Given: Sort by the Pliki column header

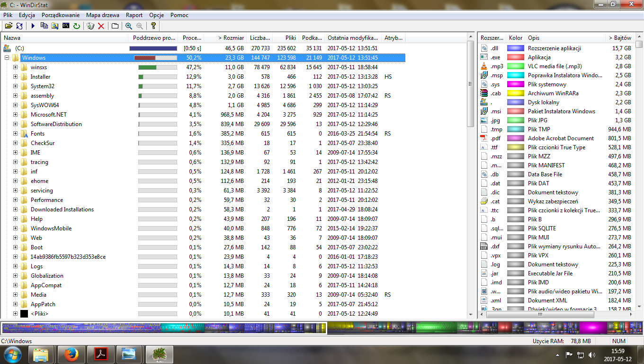Looking at the screenshot, I should [x=286, y=38].
